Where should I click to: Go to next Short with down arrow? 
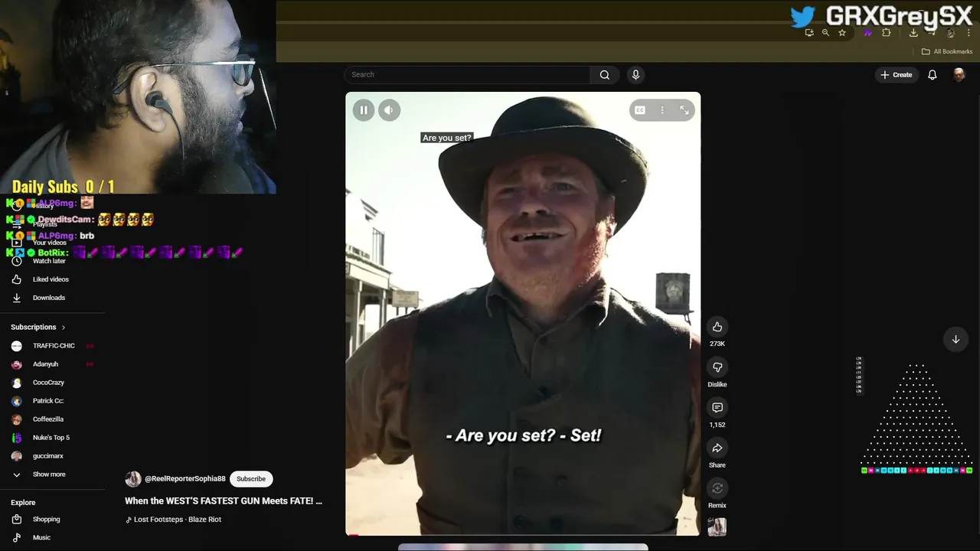[x=955, y=339]
